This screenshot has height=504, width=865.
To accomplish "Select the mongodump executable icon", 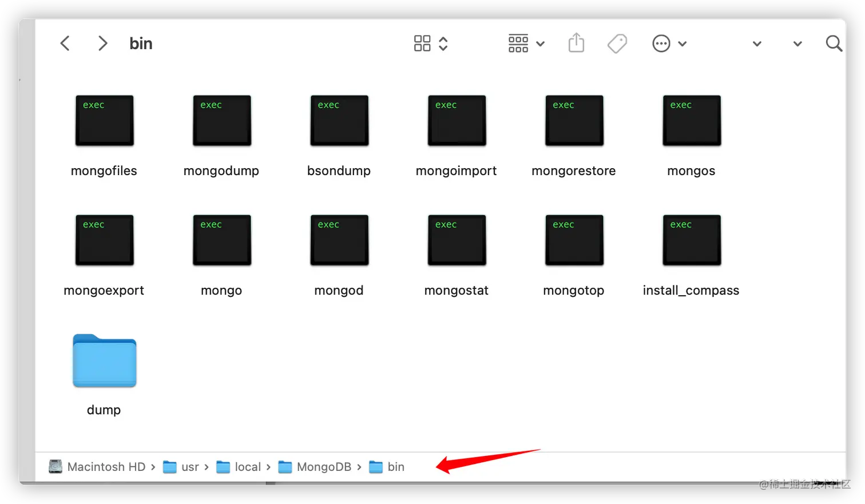I will coord(222,121).
